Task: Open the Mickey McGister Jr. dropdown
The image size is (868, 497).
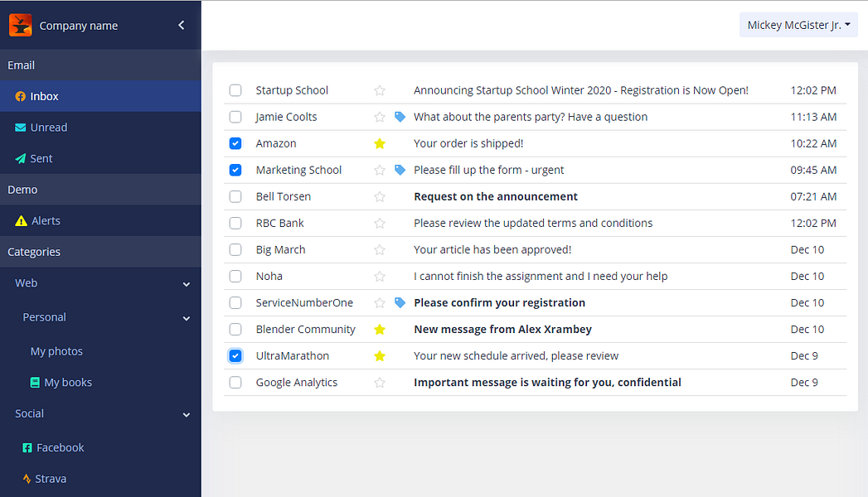Action: 798,24
